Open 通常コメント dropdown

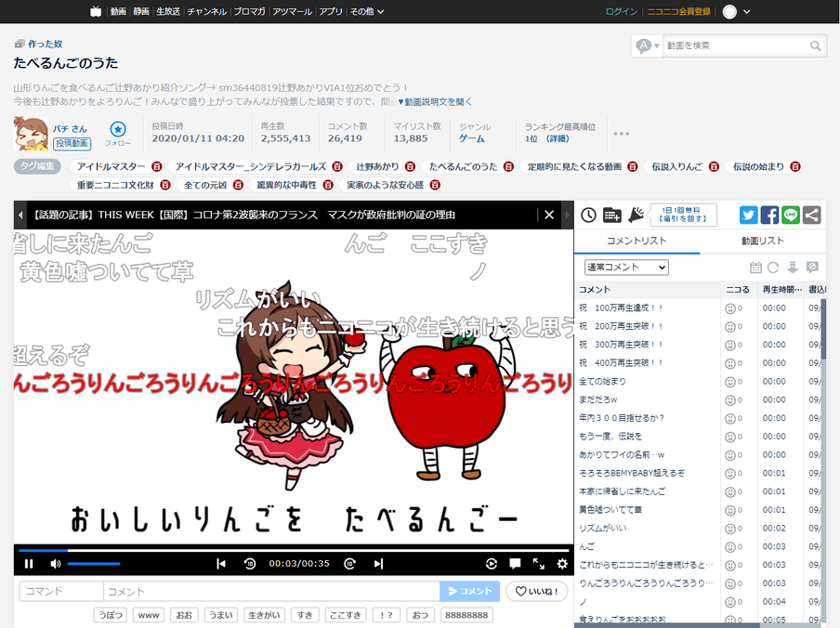point(626,268)
